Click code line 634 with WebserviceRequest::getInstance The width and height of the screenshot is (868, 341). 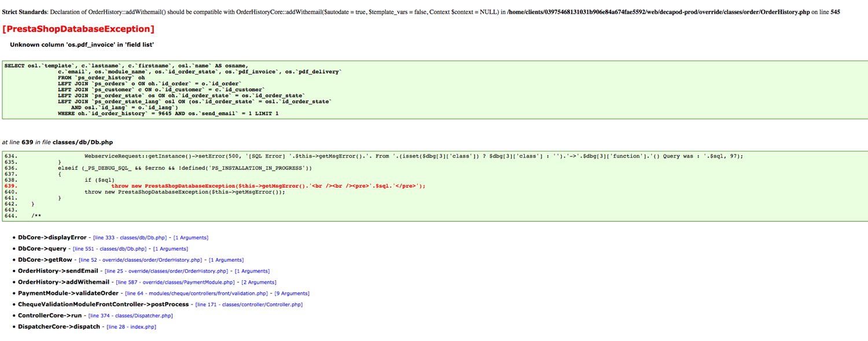pyautogui.click(x=414, y=156)
